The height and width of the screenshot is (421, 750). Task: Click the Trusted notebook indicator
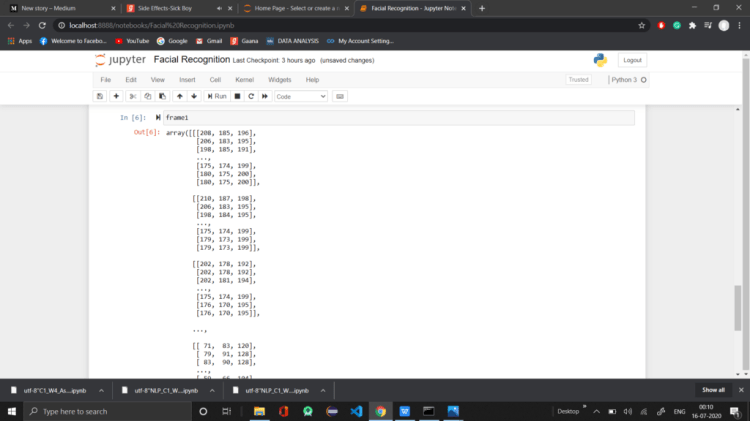tap(578, 79)
